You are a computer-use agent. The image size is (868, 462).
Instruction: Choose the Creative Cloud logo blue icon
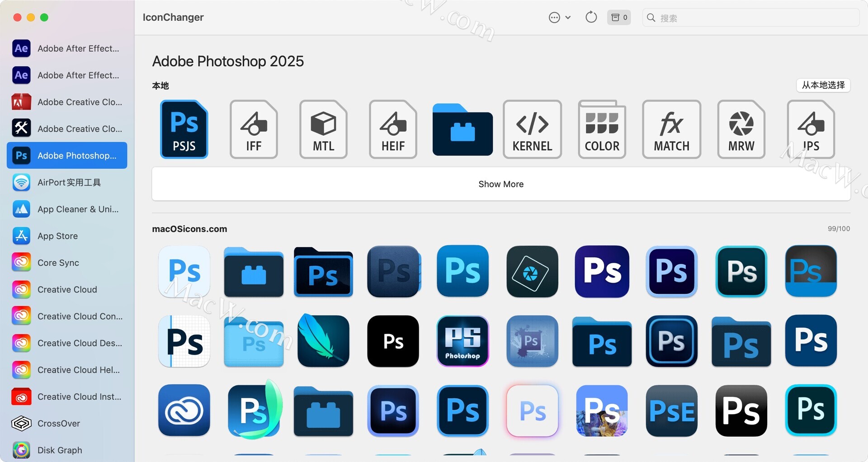coord(184,410)
